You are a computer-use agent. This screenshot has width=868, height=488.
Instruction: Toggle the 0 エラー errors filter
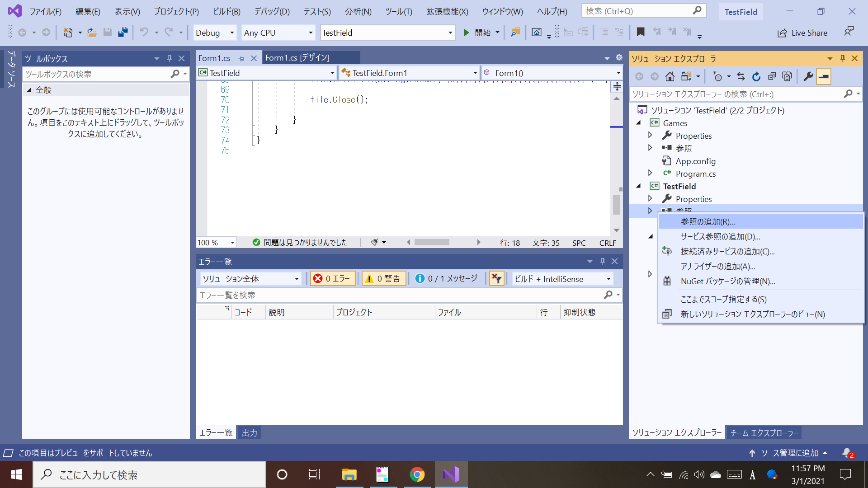[332, 279]
